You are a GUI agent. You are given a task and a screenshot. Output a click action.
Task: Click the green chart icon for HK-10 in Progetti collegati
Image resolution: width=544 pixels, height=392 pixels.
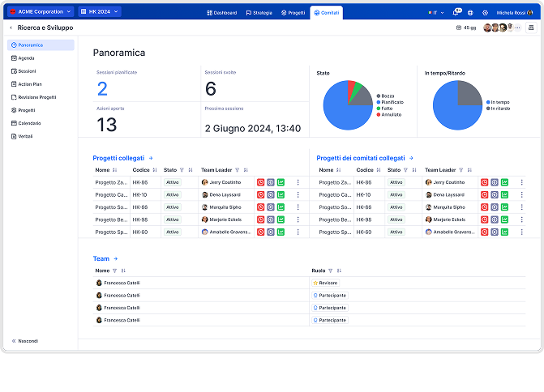(x=281, y=194)
